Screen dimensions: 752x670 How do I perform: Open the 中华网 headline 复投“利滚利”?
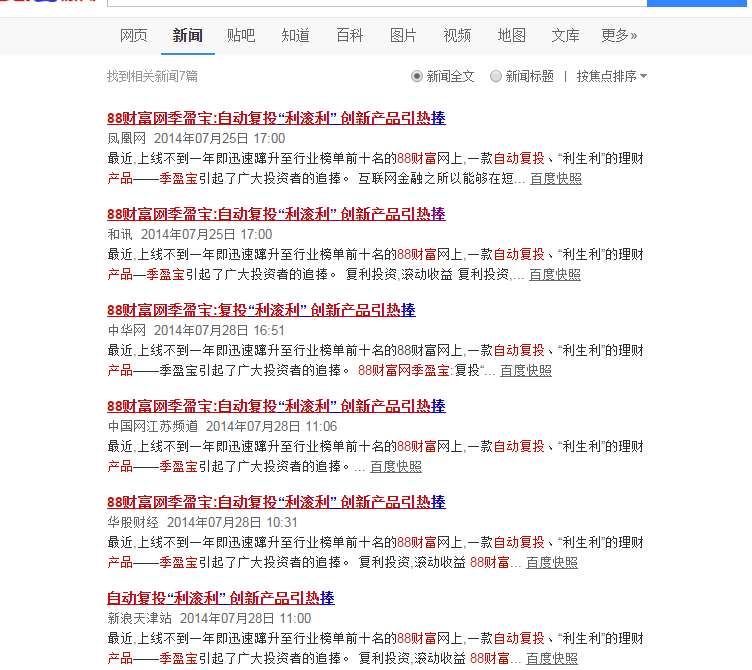pos(261,310)
